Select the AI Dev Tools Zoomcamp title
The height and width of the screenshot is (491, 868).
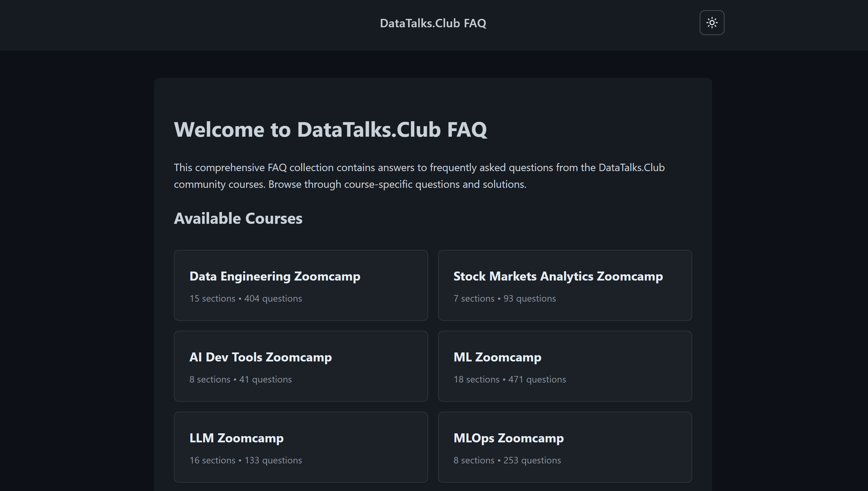pyautogui.click(x=260, y=357)
